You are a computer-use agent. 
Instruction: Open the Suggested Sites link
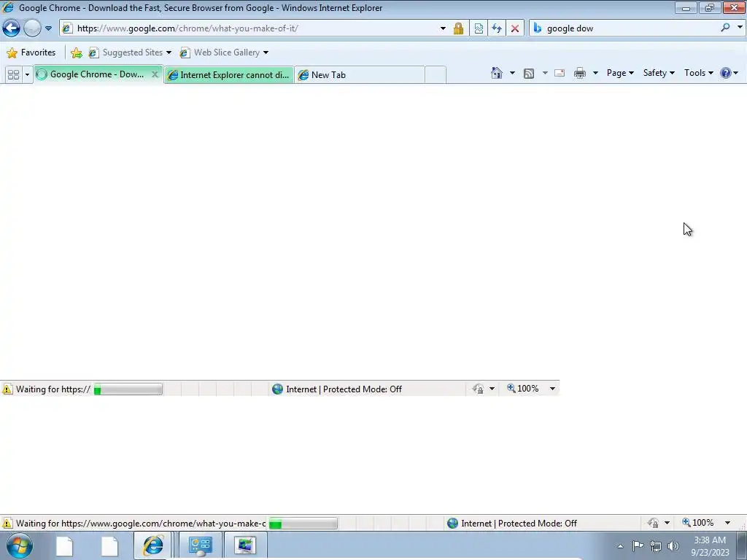[130, 52]
